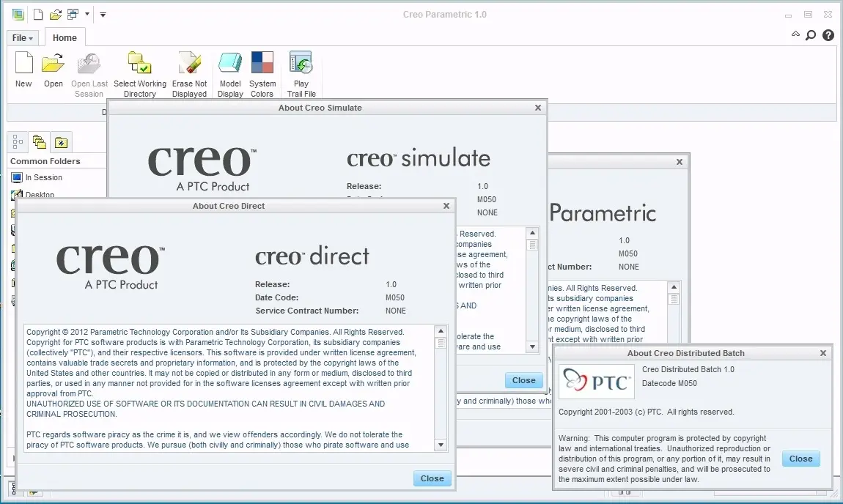Select Desktop in Common Folders

(33, 194)
